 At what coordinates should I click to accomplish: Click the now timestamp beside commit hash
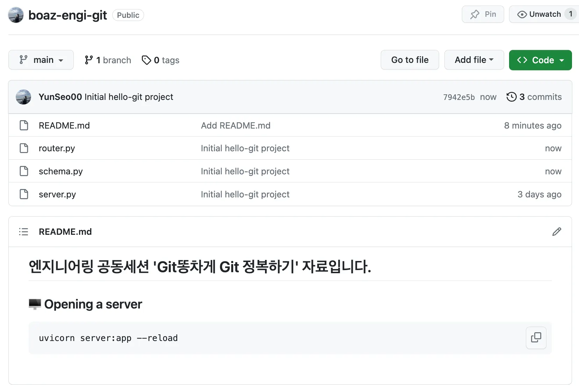[x=488, y=97]
